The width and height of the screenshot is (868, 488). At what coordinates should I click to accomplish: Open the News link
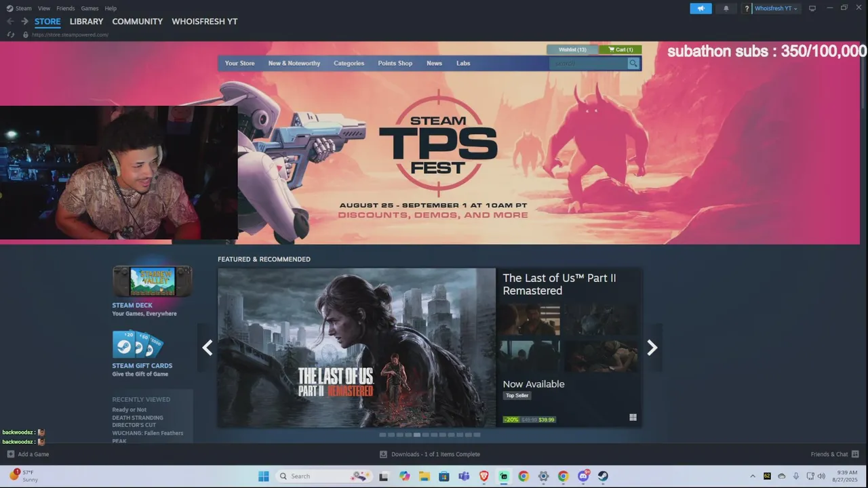[434, 63]
